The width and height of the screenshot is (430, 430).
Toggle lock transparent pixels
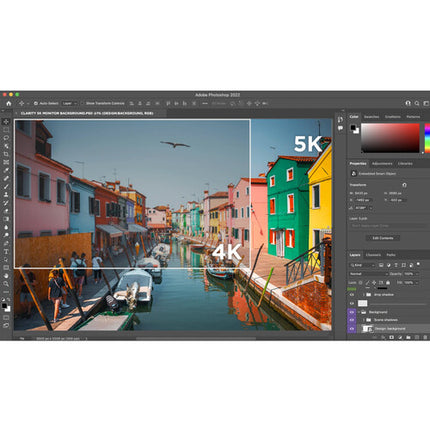pos(360,283)
